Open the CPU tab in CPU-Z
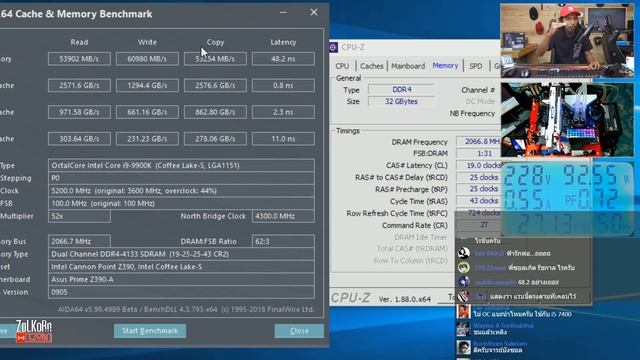 tap(342, 66)
